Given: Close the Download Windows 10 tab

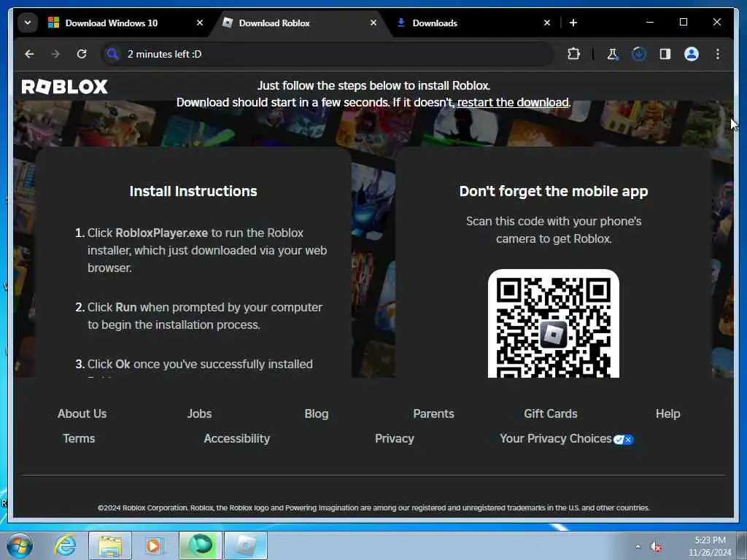Looking at the screenshot, I should pos(200,23).
